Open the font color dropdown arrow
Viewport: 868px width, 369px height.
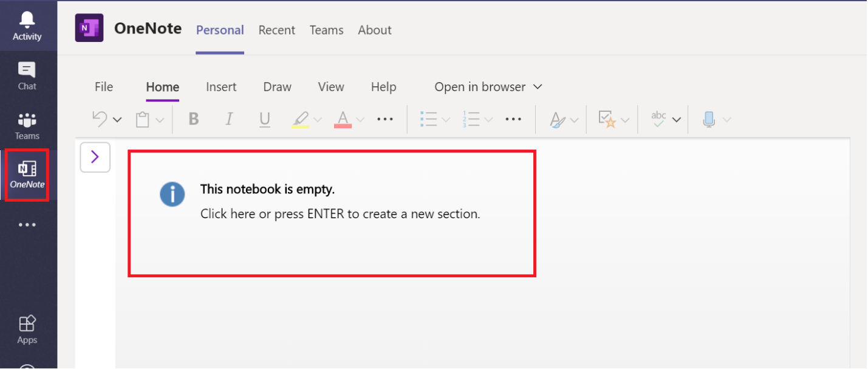coord(360,120)
